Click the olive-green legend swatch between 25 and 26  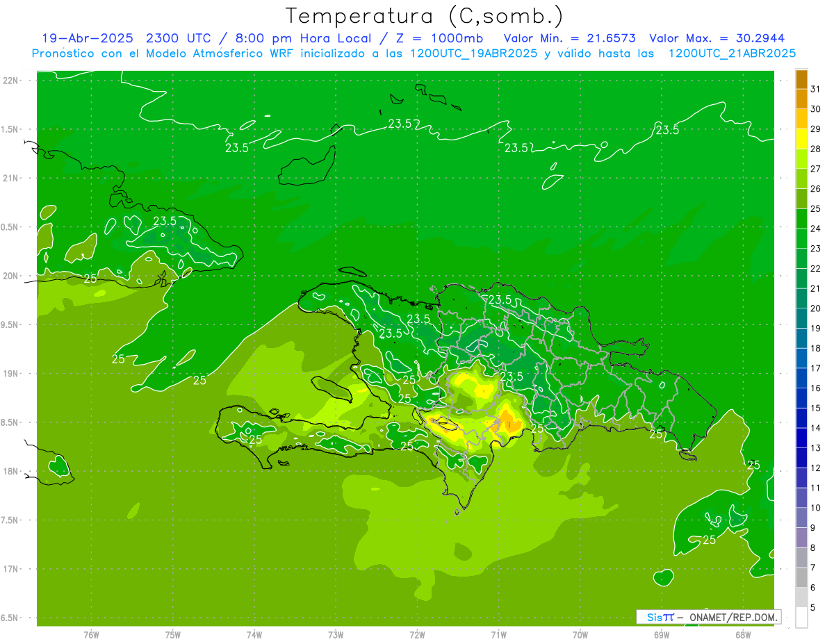click(x=801, y=199)
